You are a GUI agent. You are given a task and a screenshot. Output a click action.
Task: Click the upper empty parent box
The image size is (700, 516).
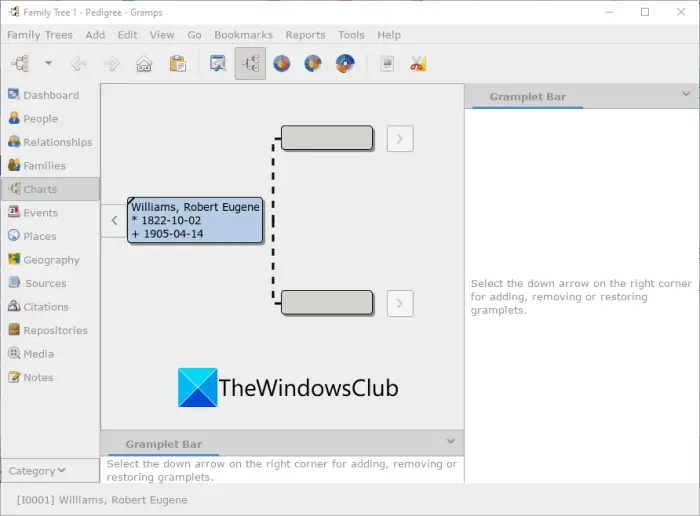click(327, 138)
